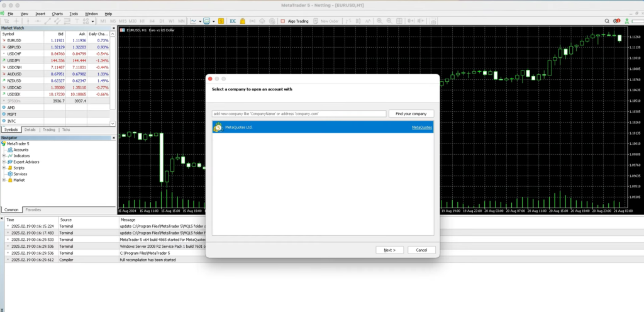The height and width of the screenshot is (312, 644).
Task: Open the MetaQuotes hyperlink
Action: (x=421, y=127)
